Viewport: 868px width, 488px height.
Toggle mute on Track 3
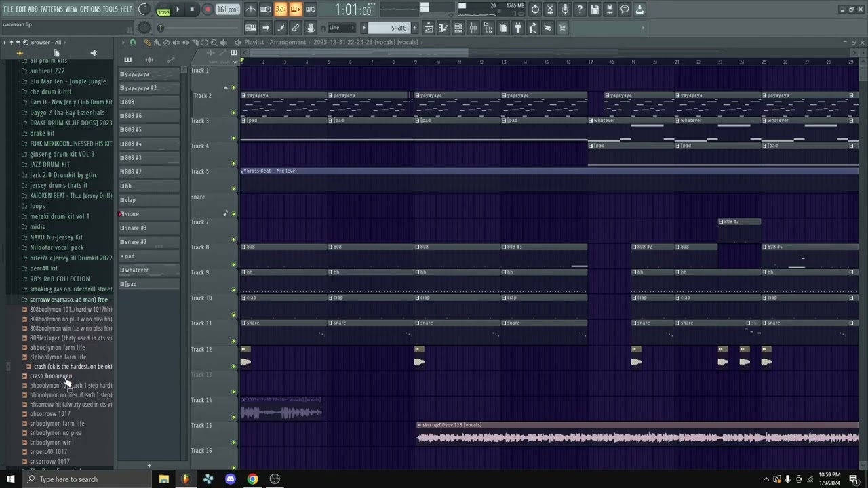[234, 138]
